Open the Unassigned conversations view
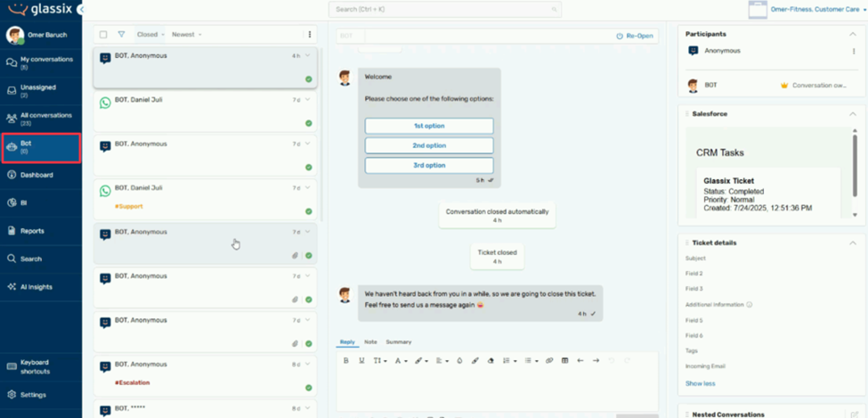Viewport: 868px width, 418px height. pos(40,90)
